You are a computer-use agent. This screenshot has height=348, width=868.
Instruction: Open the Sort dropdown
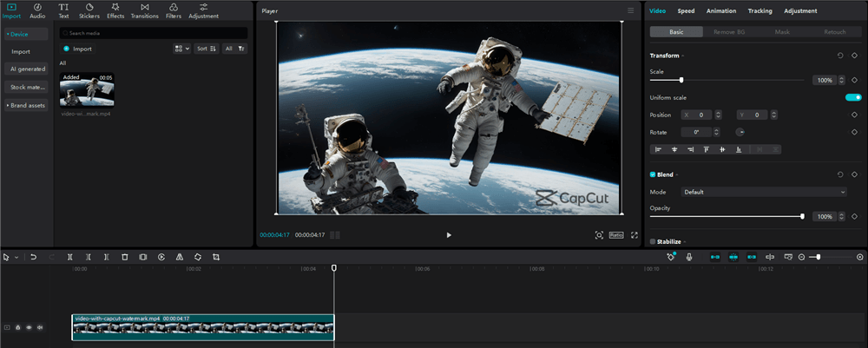[x=207, y=49]
